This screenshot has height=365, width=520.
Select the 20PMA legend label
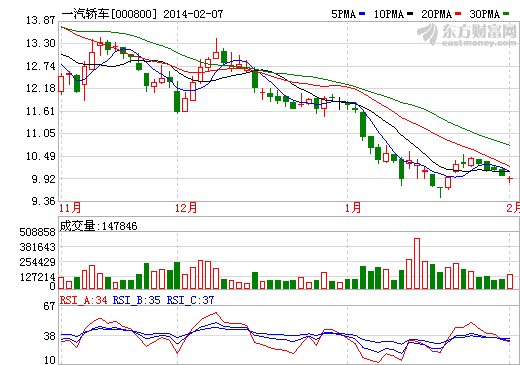(437, 14)
